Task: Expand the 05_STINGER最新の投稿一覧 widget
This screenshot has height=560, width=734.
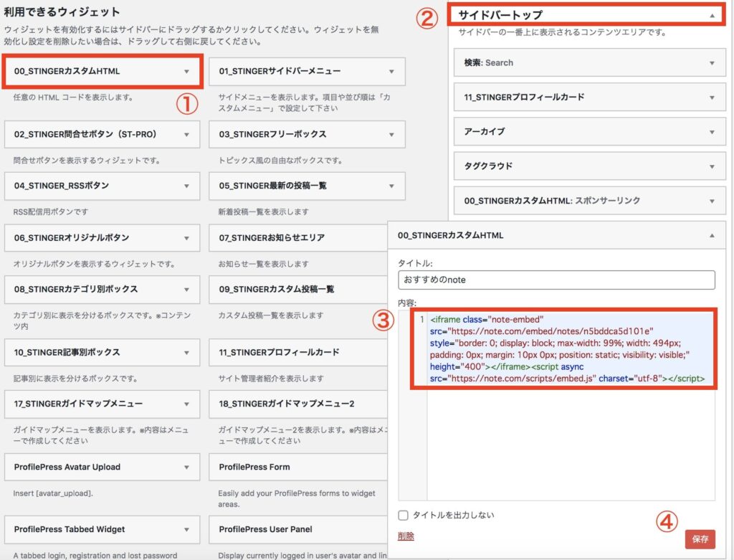Action: tap(391, 186)
